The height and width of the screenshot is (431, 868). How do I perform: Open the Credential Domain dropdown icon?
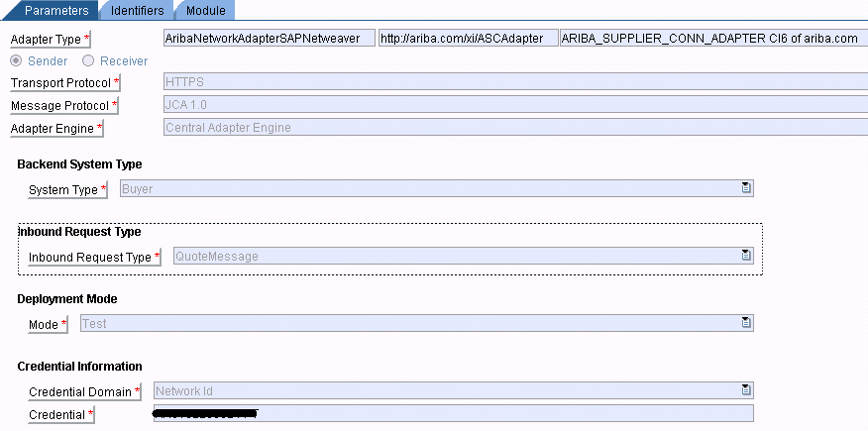tap(746, 390)
